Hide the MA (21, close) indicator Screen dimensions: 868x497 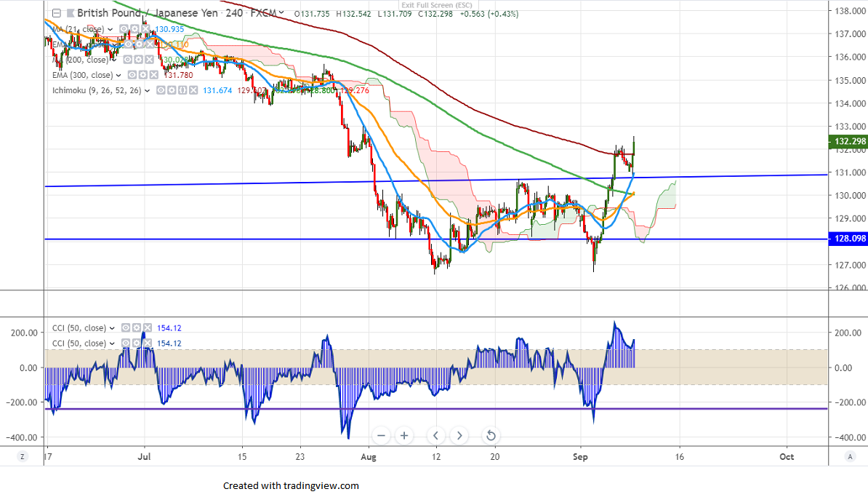pos(124,29)
